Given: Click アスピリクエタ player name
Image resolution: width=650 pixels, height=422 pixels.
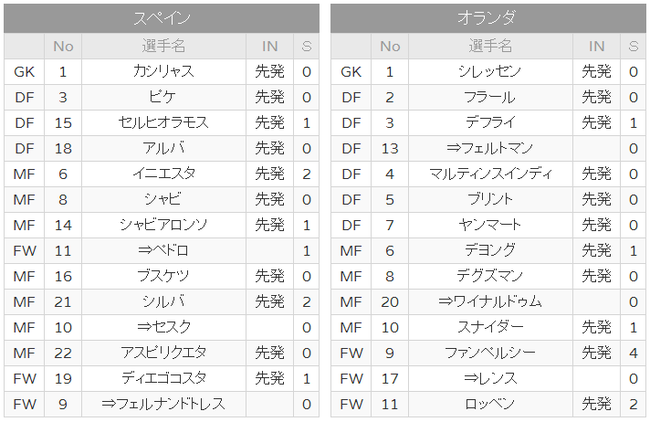Looking at the screenshot, I should [x=163, y=353].
